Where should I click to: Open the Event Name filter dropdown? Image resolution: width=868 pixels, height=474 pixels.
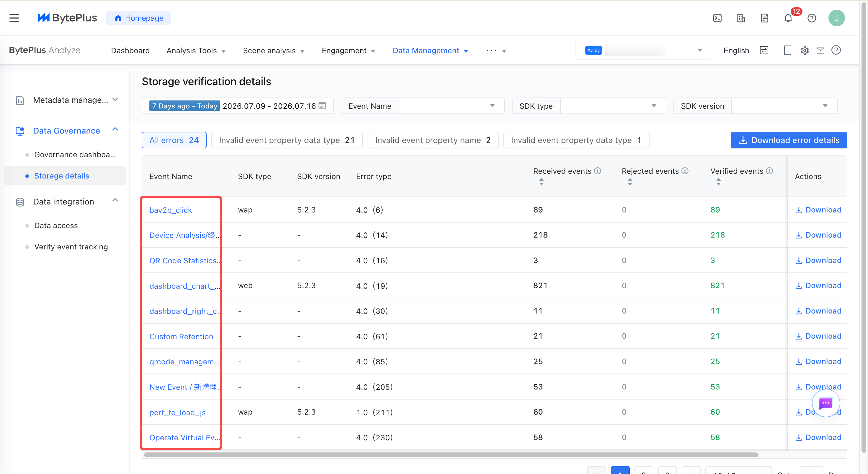(x=451, y=106)
